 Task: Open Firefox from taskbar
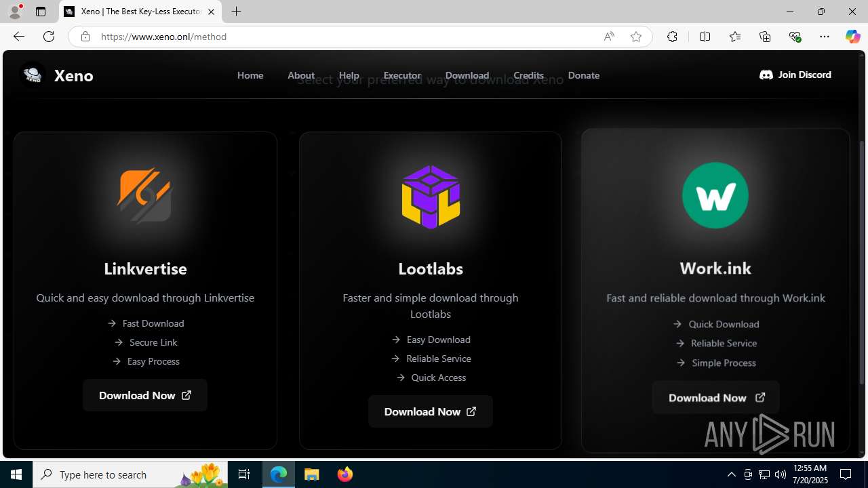pos(345,474)
